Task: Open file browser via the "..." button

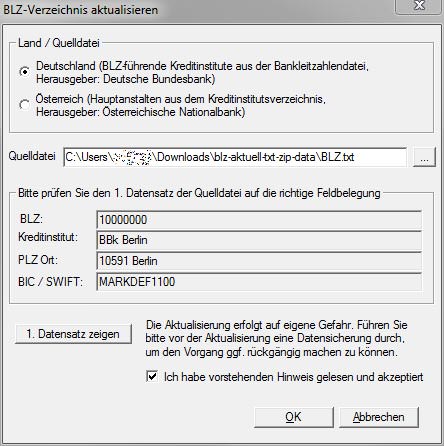Action: (424, 157)
